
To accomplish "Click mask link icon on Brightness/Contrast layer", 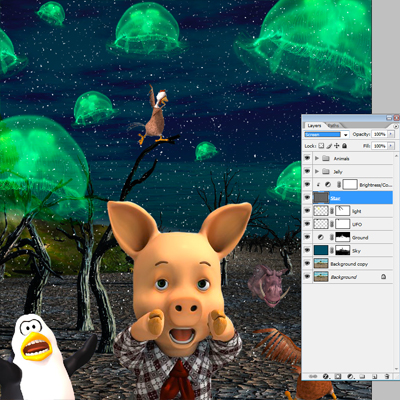I will tap(339, 184).
